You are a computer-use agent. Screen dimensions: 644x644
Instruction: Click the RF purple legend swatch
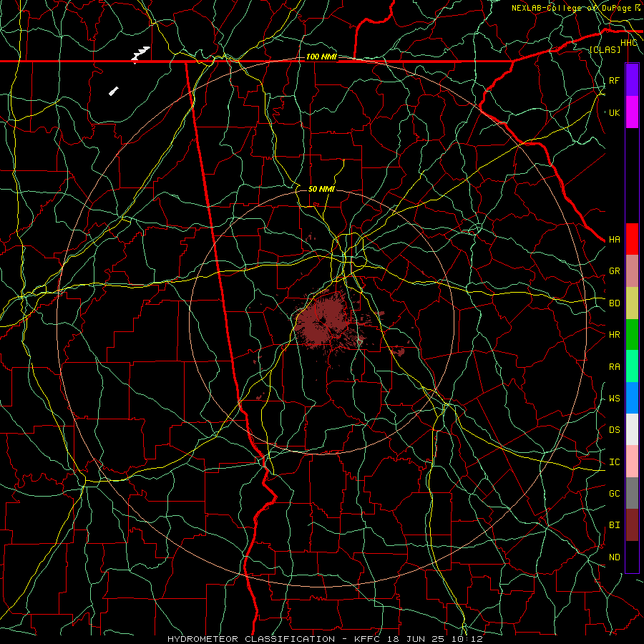[632, 79]
